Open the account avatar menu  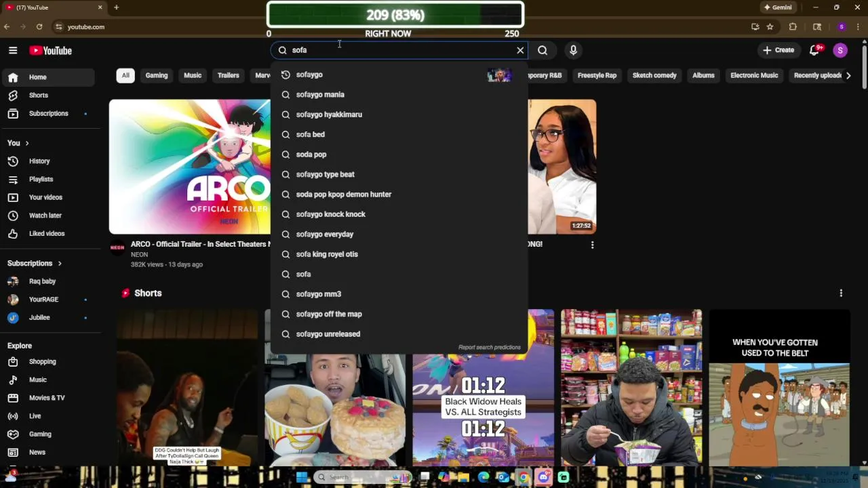pos(840,50)
